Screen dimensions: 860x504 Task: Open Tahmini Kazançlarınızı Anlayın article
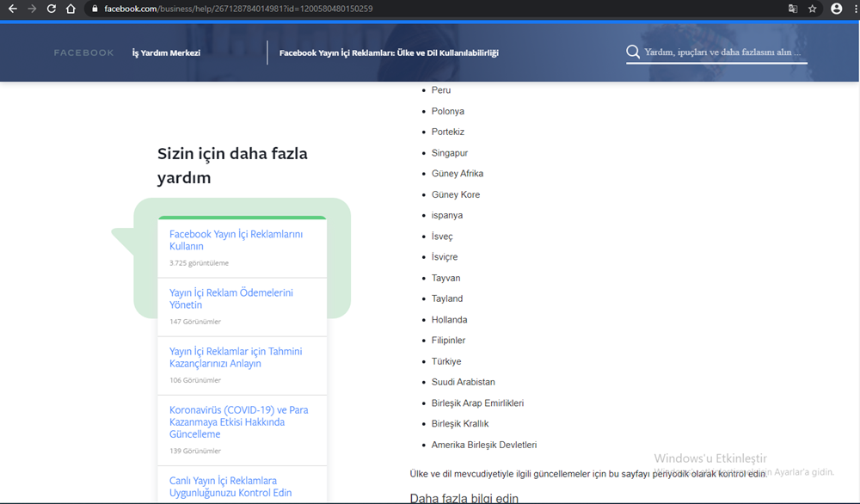pyautogui.click(x=236, y=357)
